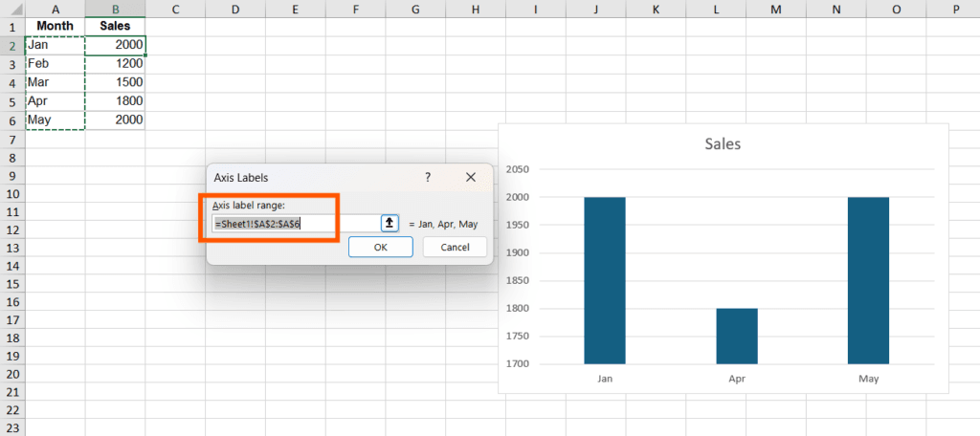This screenshot has height=436, width=980.
Task: Select column P header
Action: click(x=956, y=9)
